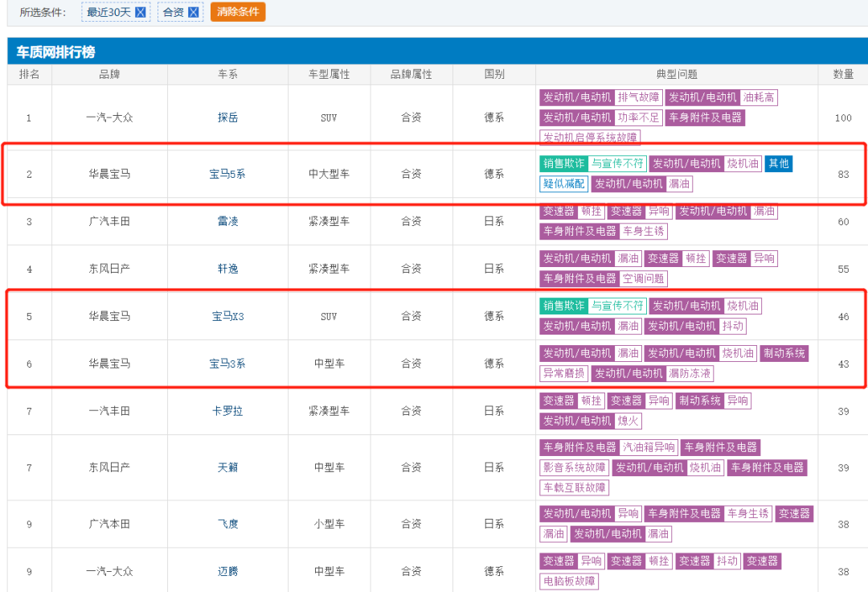Open the 宝马X3 car series link
This screenshot has height=592, width=868.
pos(227,316)
